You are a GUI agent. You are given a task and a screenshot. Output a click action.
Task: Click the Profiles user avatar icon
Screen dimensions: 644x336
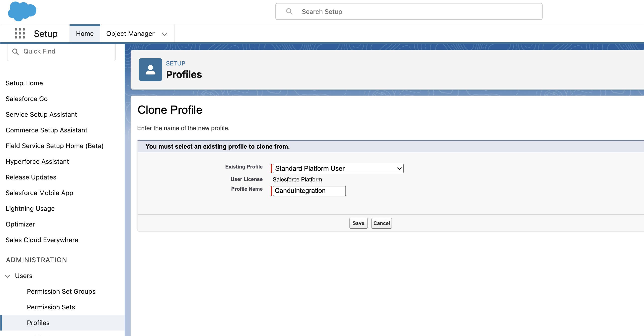click(x=150, y=70)
